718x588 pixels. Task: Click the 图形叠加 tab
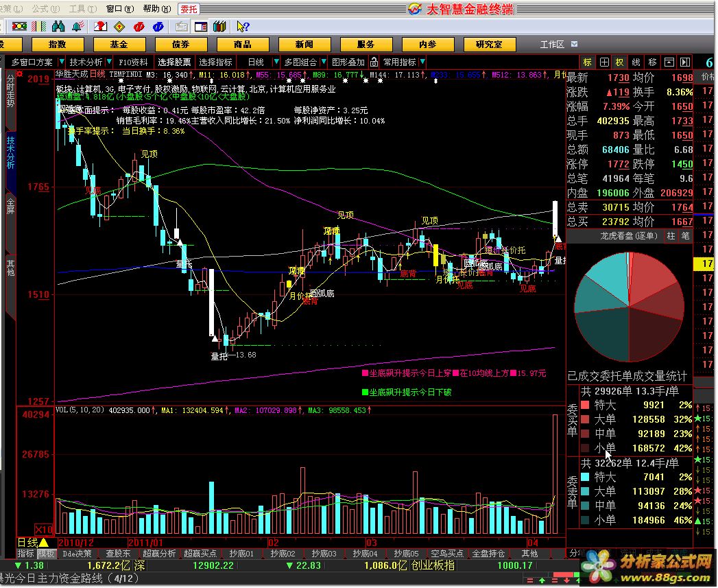(x=348, y=62)
